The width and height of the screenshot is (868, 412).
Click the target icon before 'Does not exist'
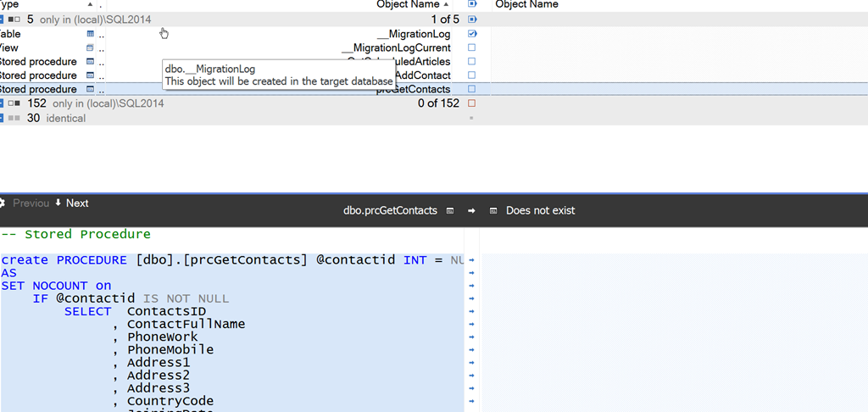(x=493, y=210)
